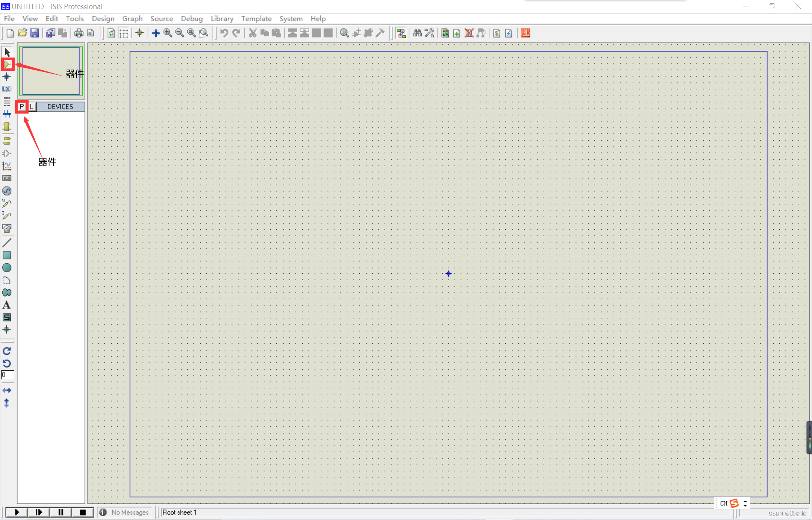
Task: Select the Graph mode tool
Action: pos(7,166)
